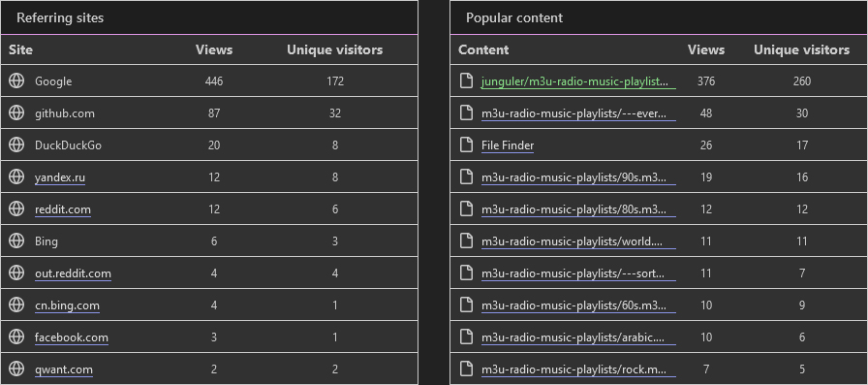Open the 80s.m3u playlist link
This screenshot has height=385, width=868.
[578, 209]
